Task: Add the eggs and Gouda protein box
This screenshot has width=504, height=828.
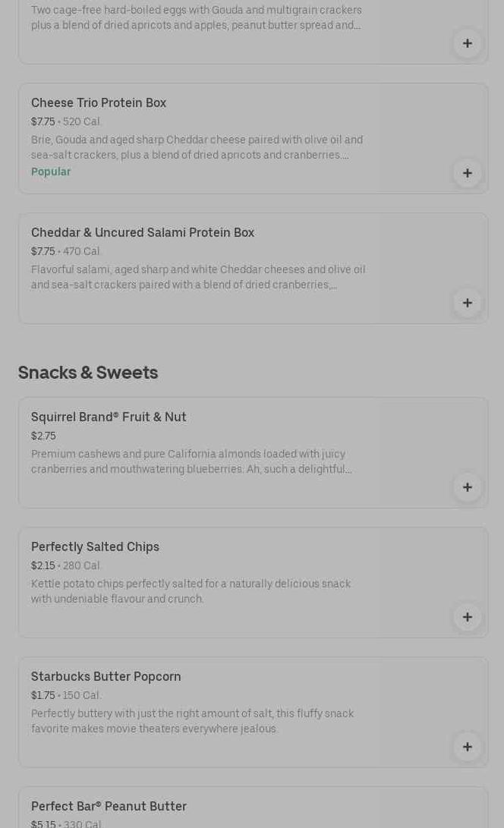Action: (467, 43)
